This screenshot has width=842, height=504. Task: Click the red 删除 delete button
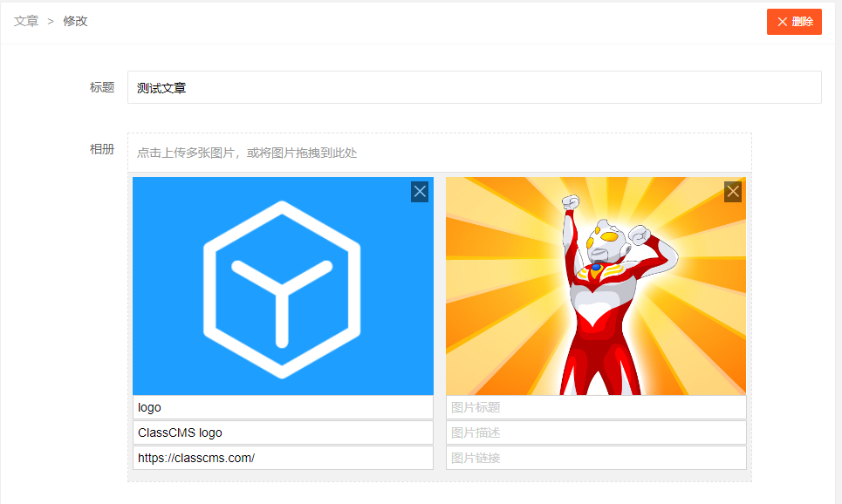click(794, 22)
